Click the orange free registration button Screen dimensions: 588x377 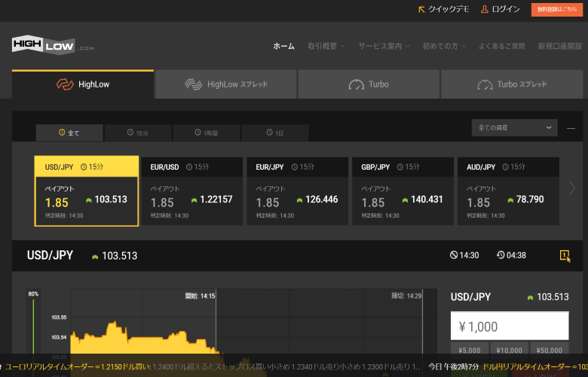click(557, 9)
